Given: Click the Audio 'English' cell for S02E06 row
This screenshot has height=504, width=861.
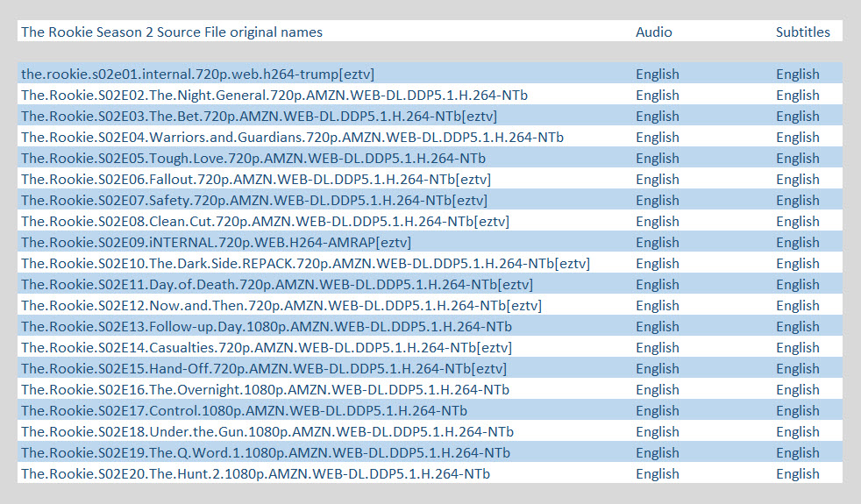Looking at the screenshot, I should pyautogui.click(x=658, y=180).
